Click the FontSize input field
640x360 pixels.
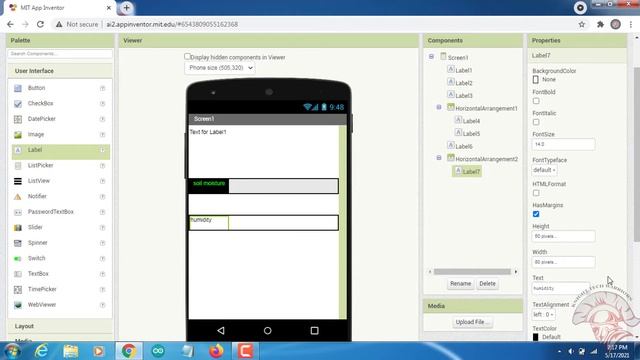(563, 144)
